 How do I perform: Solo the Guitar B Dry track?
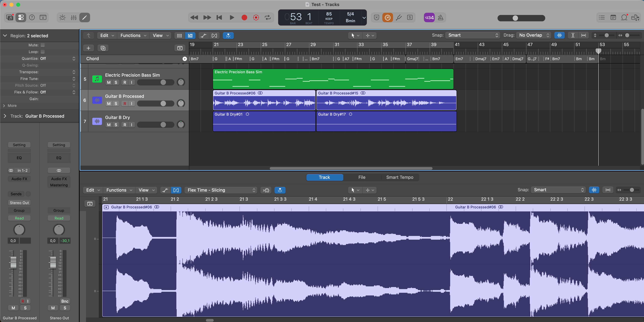(x=116, y=125)
